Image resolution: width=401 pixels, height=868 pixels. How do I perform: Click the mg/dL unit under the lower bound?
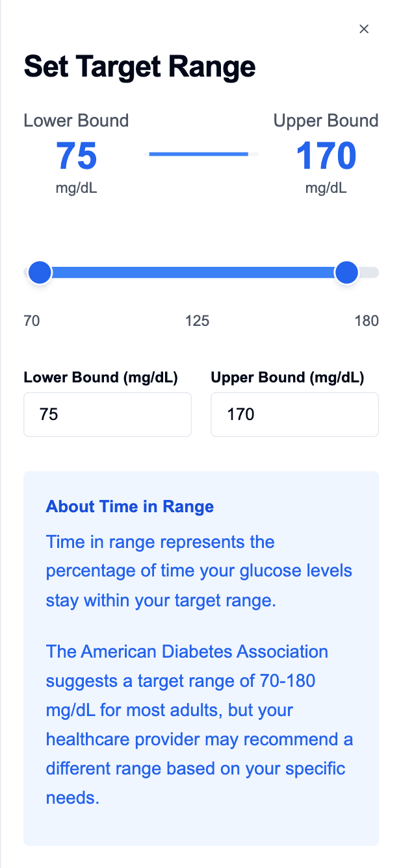pyautogui.click(x=76, y=188)
